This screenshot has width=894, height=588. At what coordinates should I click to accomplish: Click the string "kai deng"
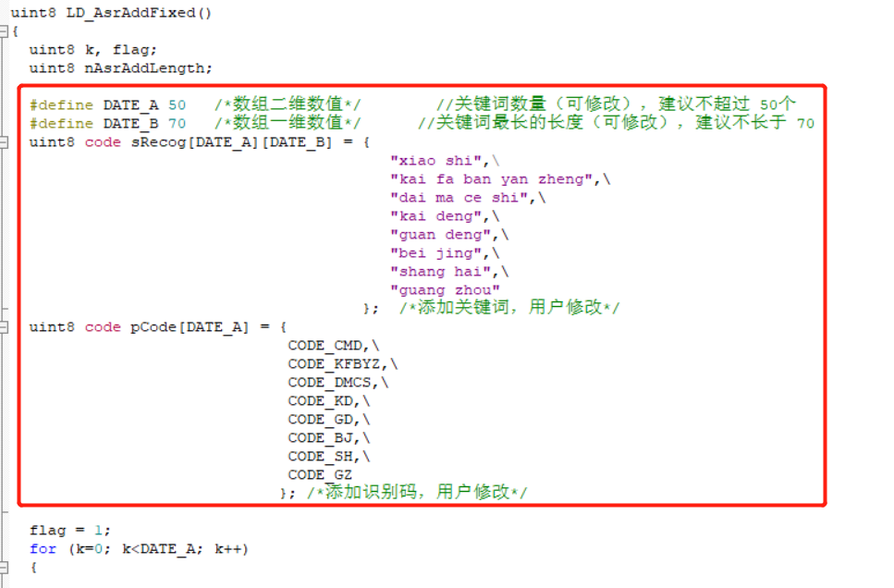[x=435, y=216]
